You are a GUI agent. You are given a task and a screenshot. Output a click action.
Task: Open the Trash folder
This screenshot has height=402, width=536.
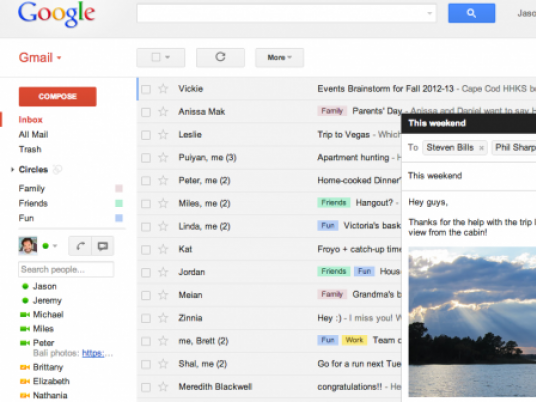point(30,149)
